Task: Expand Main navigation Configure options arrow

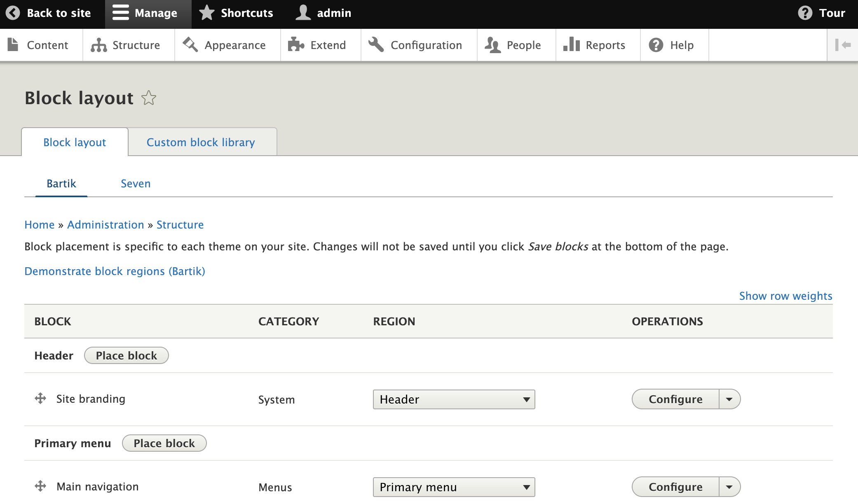Action: [729, 487]
